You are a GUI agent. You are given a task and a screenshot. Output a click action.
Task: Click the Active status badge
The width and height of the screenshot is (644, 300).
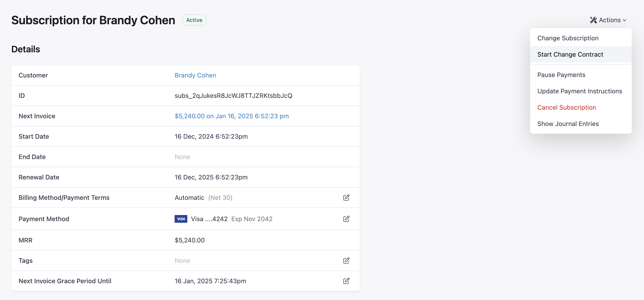point(194,20)
